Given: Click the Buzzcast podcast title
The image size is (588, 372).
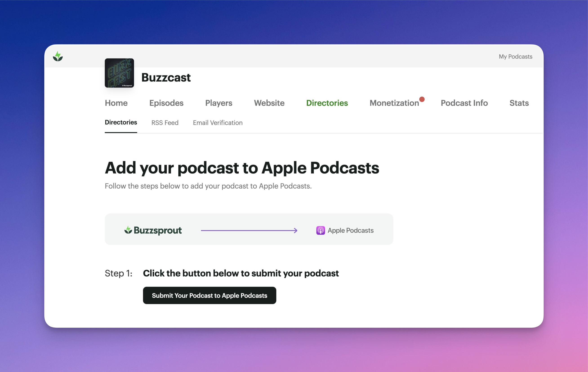Looking at the screenshot, I should [x=166, y=77].
